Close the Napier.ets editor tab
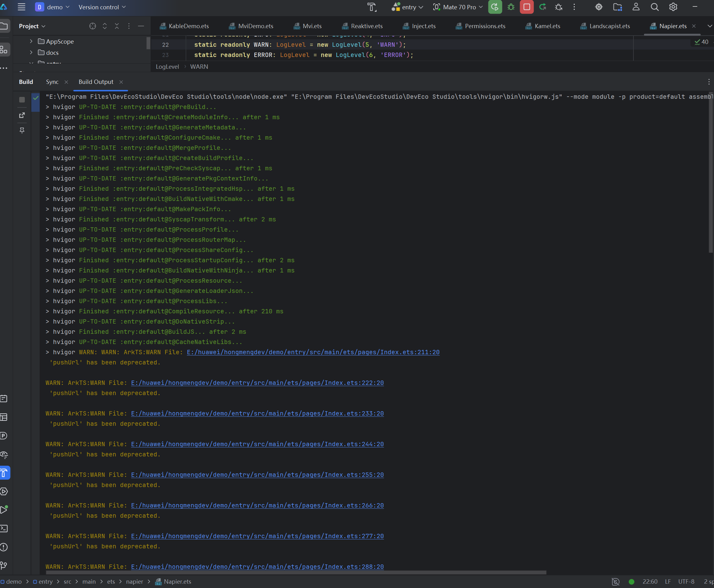Viewport: 714px width, 588px height. (694, 26)
